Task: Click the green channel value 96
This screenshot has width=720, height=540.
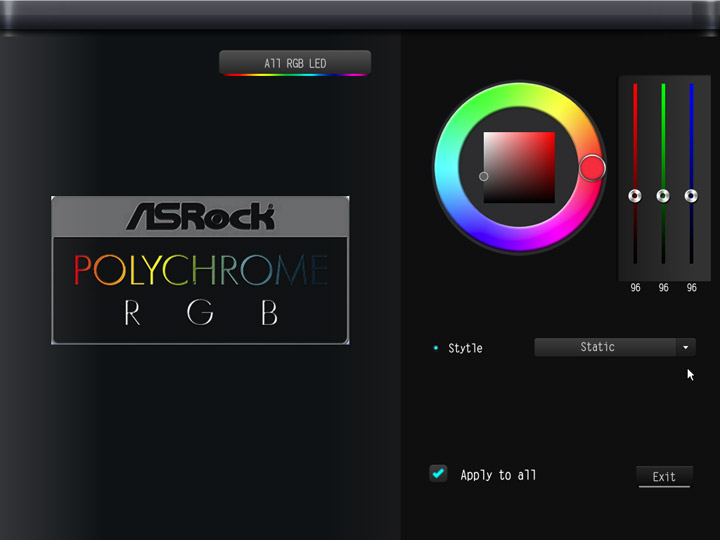Action: [x=664, y=288]
